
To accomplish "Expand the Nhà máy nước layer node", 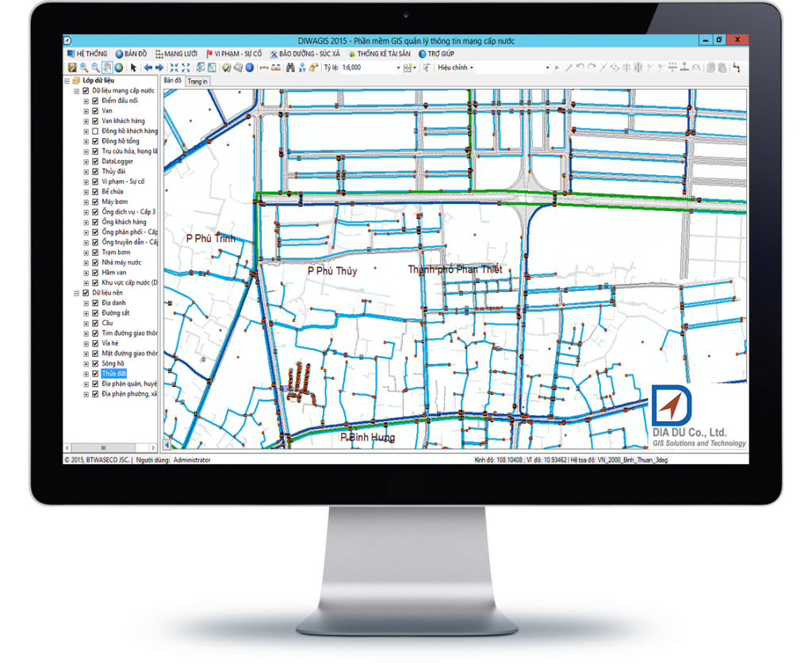I will 86,263.
